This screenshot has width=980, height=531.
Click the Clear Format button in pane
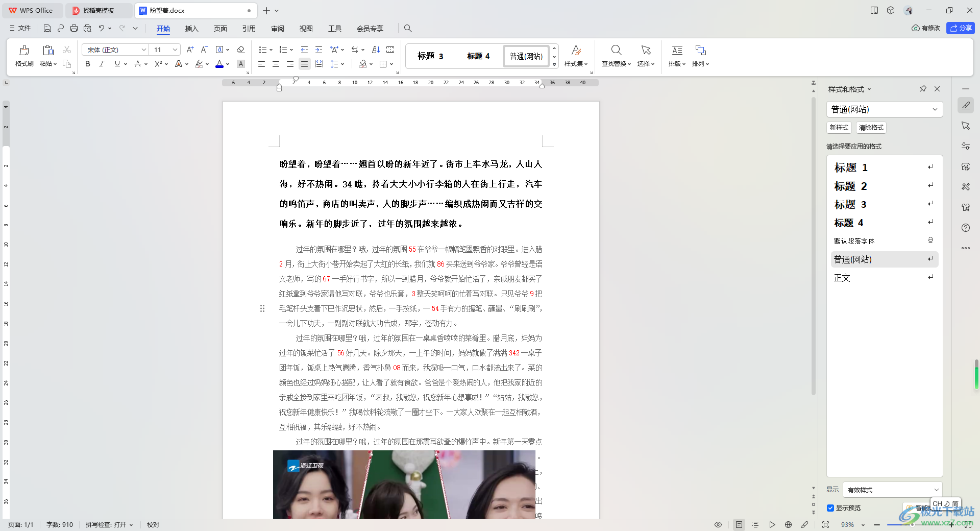tap(871, 128)
